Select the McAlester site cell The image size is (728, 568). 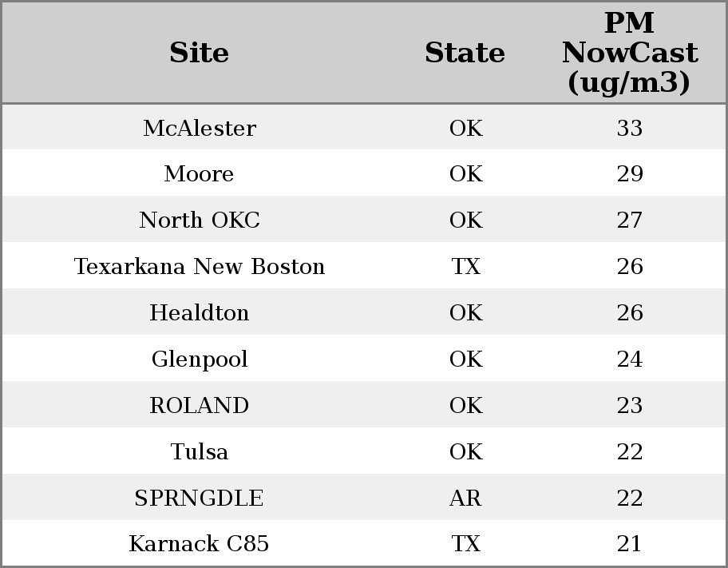[199, 129]
